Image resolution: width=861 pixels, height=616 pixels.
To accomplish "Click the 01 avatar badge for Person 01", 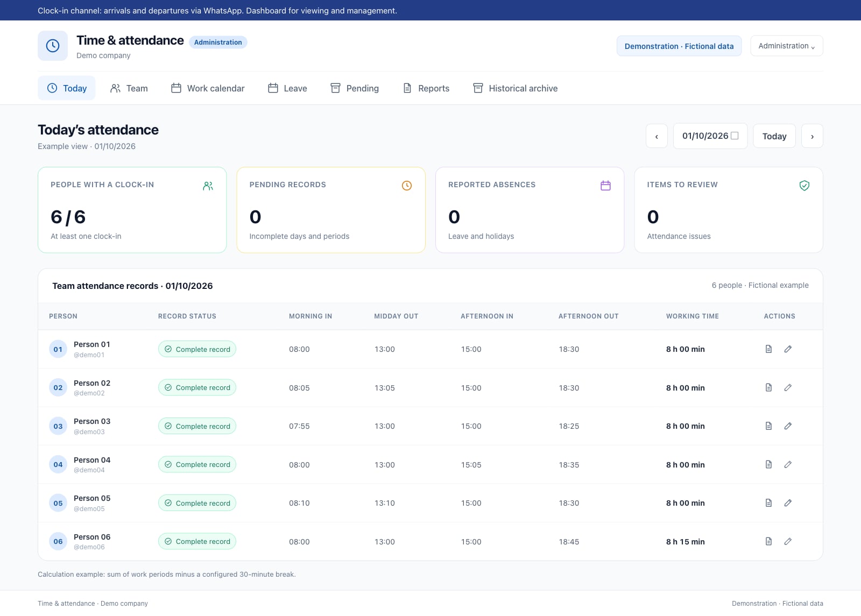I will pos(58,349).
